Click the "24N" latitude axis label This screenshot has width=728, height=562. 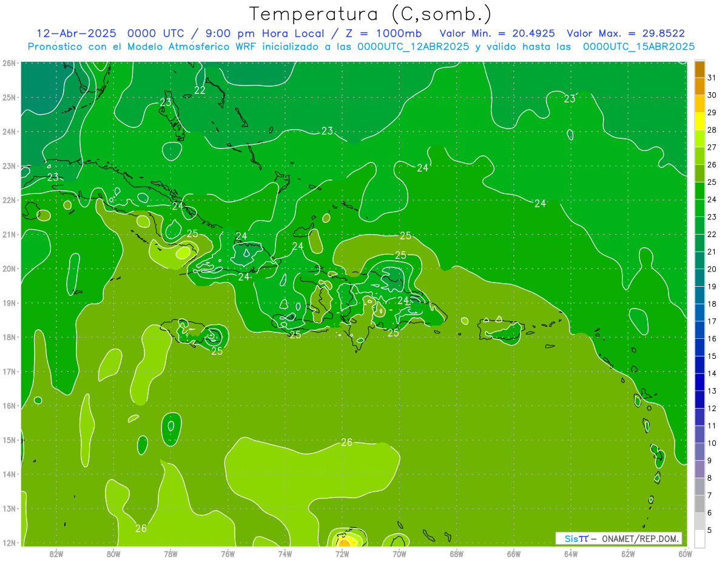click(x=8, y=132)
